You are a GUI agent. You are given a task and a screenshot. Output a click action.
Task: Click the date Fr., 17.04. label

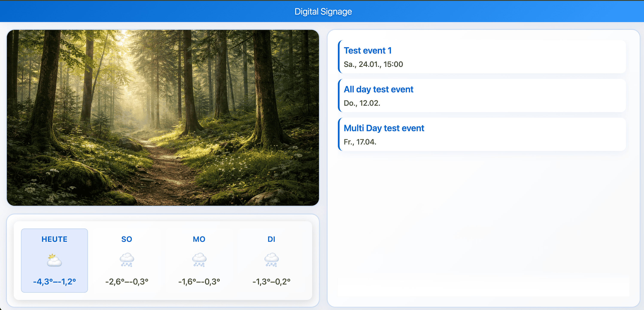[x=360, y=142]
